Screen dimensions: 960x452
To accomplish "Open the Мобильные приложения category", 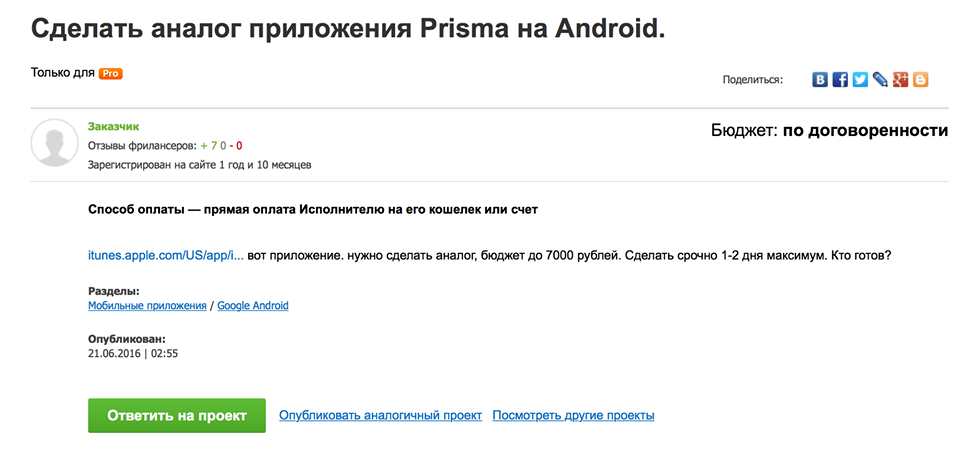I will click(x=147, y=306).
